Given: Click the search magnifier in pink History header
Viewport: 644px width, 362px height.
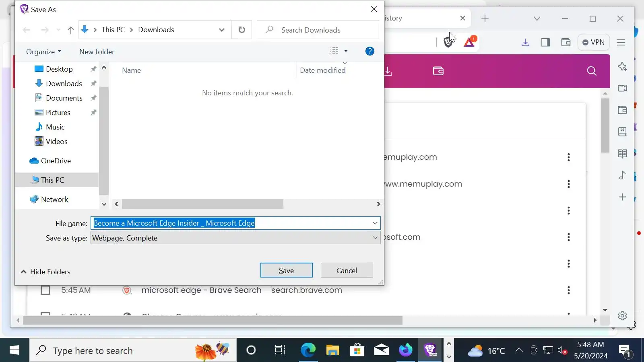Looking at the screenshot, I should click(x=592, y=71).
